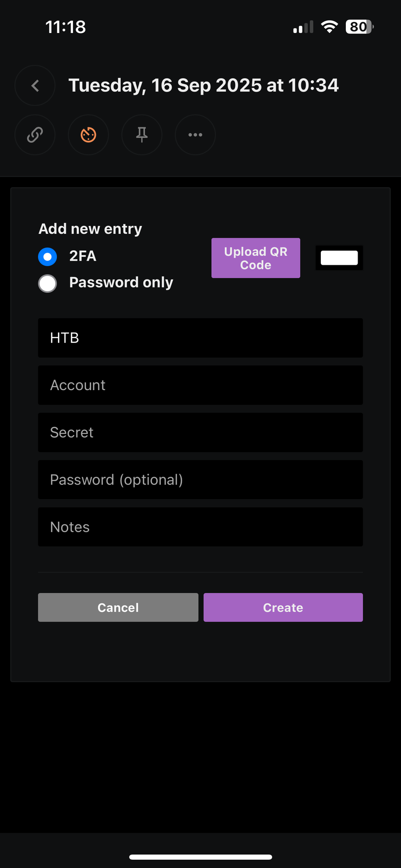Tap the link chain icon
Viewport: 401px width, 868px height.
click(x=35, y=135)
